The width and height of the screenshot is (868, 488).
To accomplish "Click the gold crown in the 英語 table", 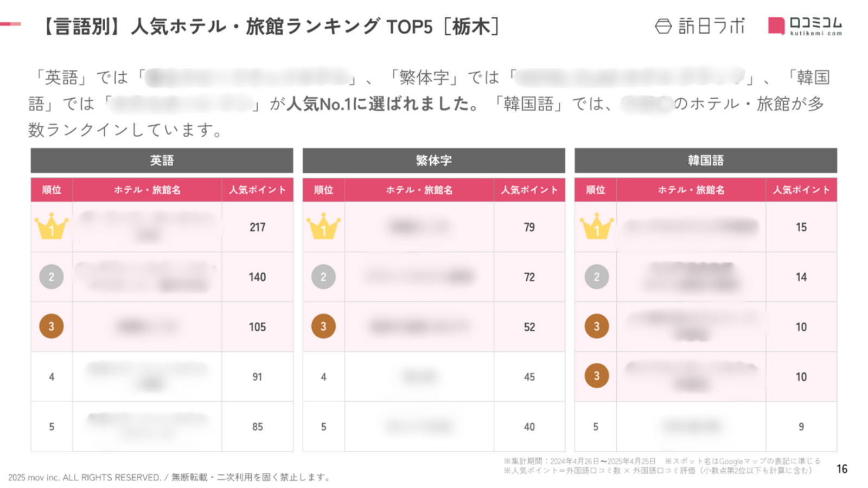I will 52,226.
